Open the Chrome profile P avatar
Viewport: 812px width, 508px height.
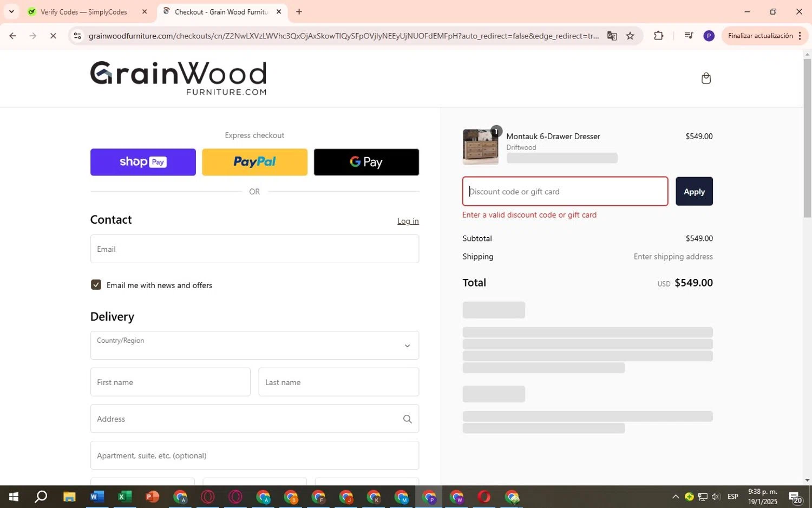[709, 36]
